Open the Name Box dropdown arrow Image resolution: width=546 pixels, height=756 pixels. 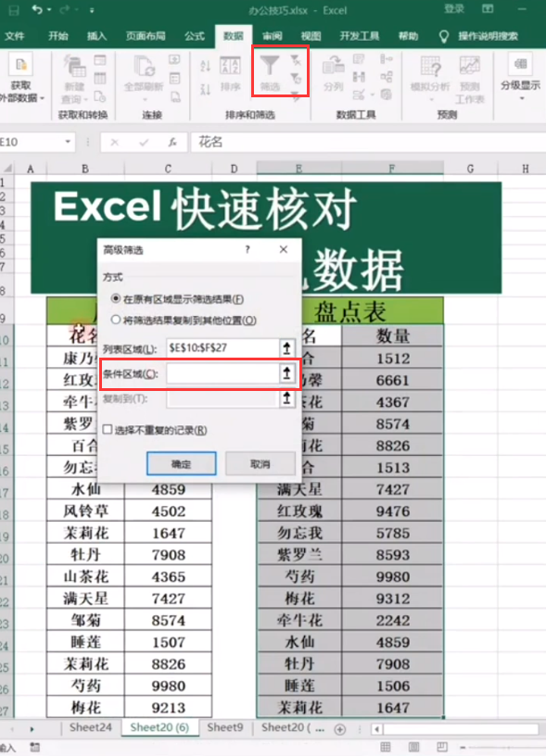tap(68, 142)
